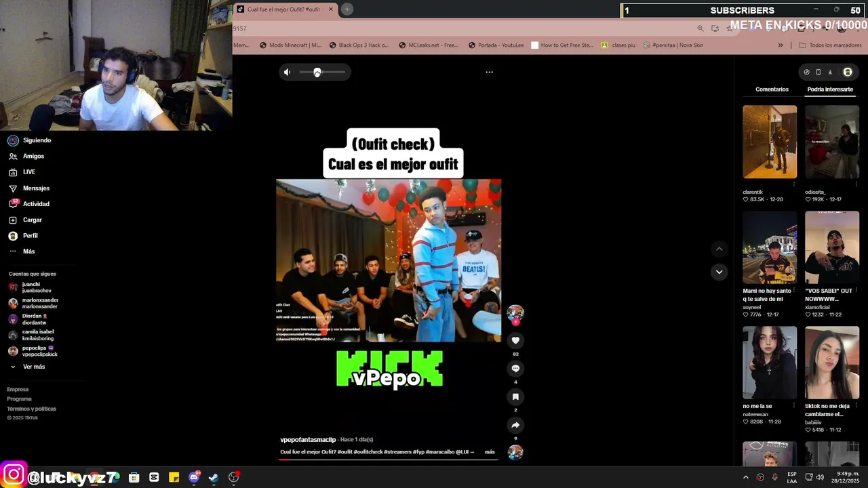
Task: Switch to the Podría interesarte tab
Action: [830, 89]
